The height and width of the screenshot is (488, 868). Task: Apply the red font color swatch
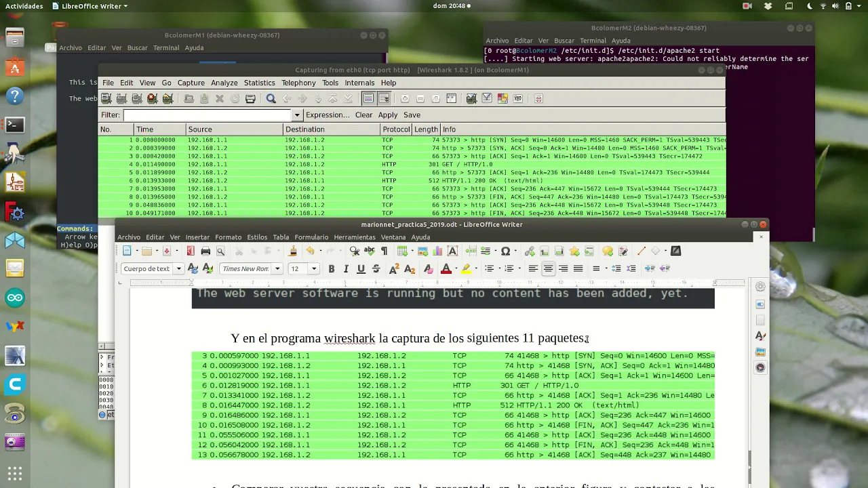[446, 268]
